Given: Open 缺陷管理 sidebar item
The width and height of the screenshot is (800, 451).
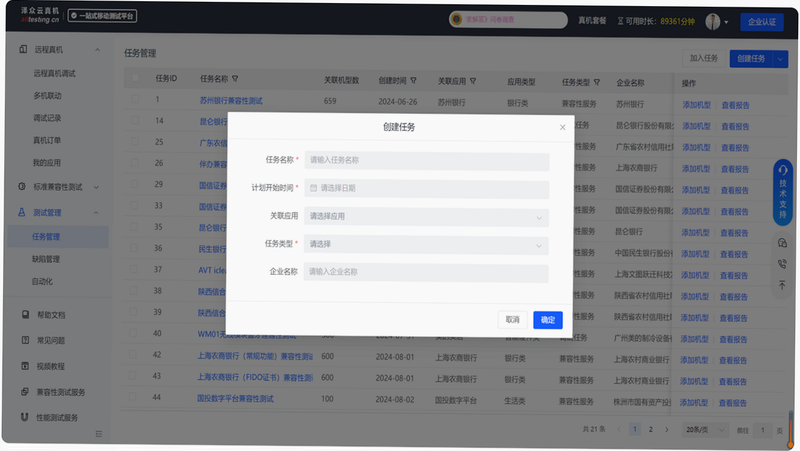Looking at the screenshot, I should (x=46, y=259).
